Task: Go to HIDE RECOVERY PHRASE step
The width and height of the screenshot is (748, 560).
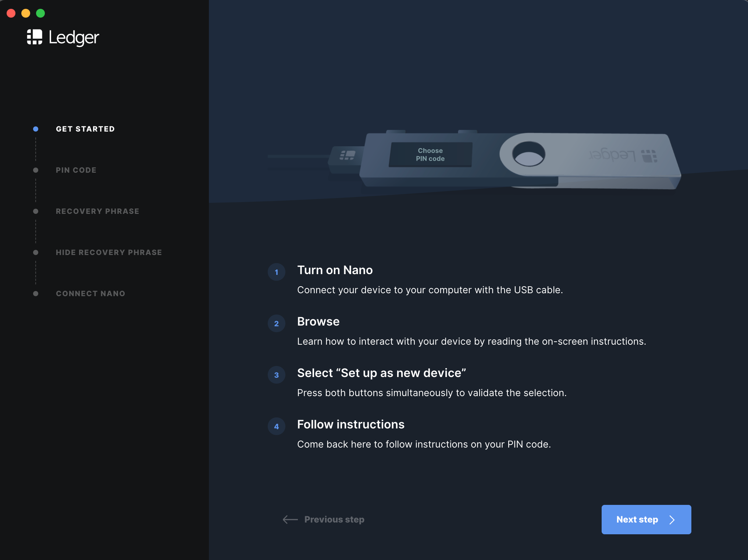Action: point(109,252)
